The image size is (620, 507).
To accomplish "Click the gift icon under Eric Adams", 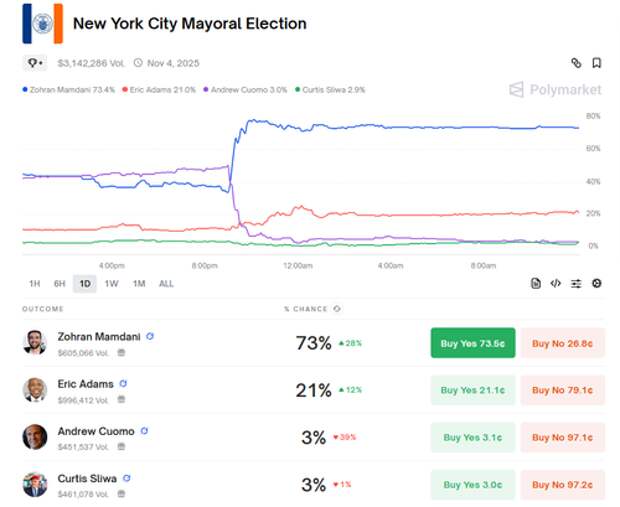I will pos(121,398).
